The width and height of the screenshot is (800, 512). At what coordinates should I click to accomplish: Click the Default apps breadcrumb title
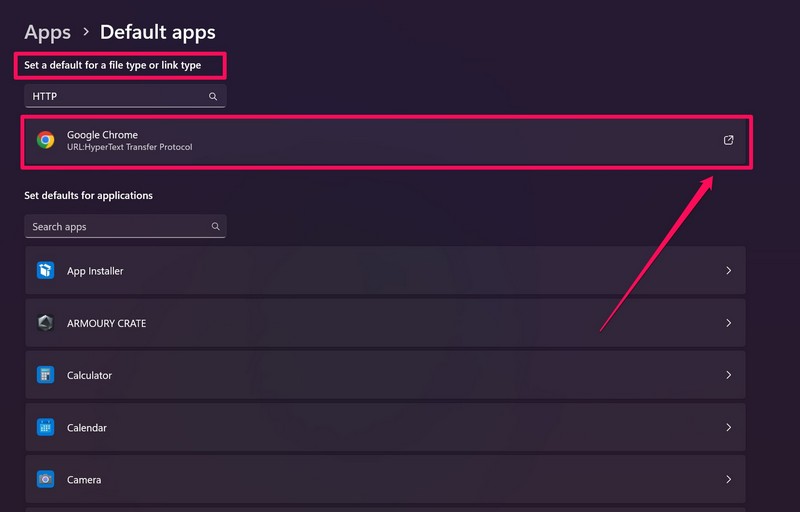tap(157, 33)
